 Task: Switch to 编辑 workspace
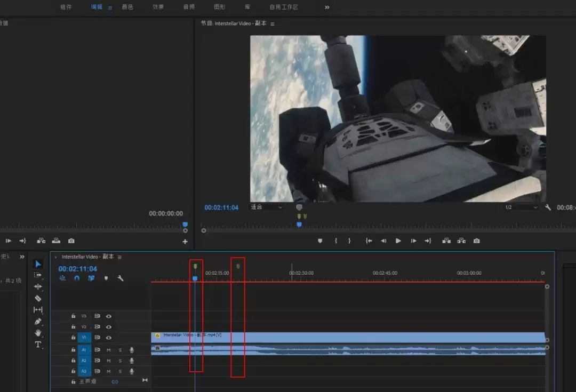(x=97, y=7)
